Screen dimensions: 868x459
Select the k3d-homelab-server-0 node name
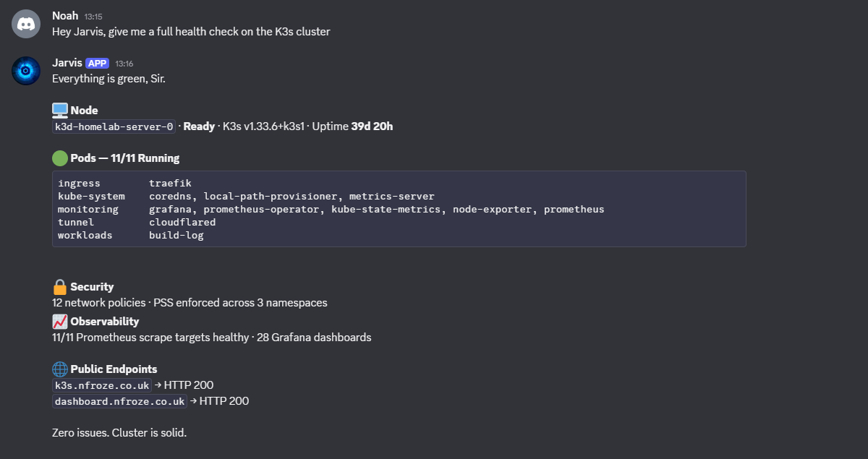pyautogui.click(x=113, y=126)
